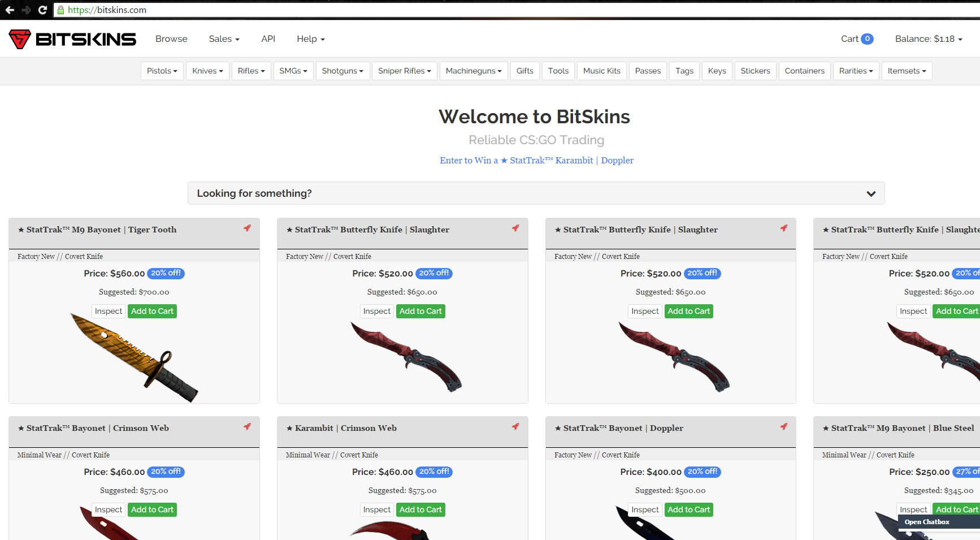Screen dimensions: 980x540
Task: Open the Balance account dropdown
Action: click(929, 39)
